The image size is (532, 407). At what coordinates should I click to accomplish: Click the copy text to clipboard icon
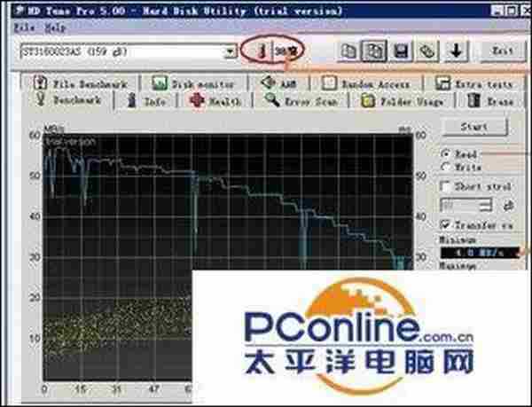pos(350,51)
